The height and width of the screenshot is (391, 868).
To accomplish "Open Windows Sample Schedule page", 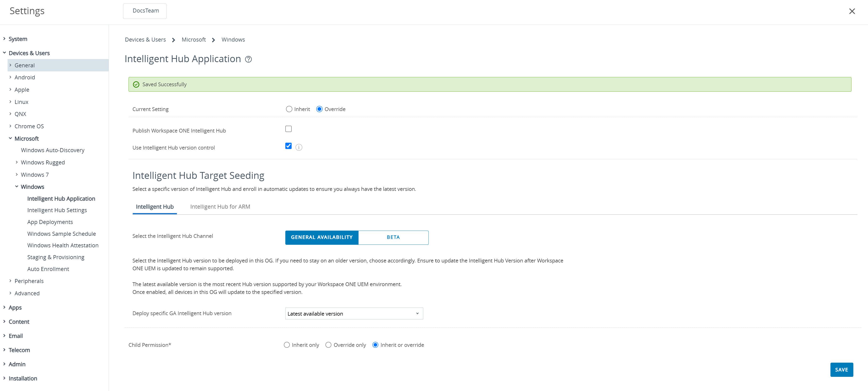I will (x=61, y=234).
